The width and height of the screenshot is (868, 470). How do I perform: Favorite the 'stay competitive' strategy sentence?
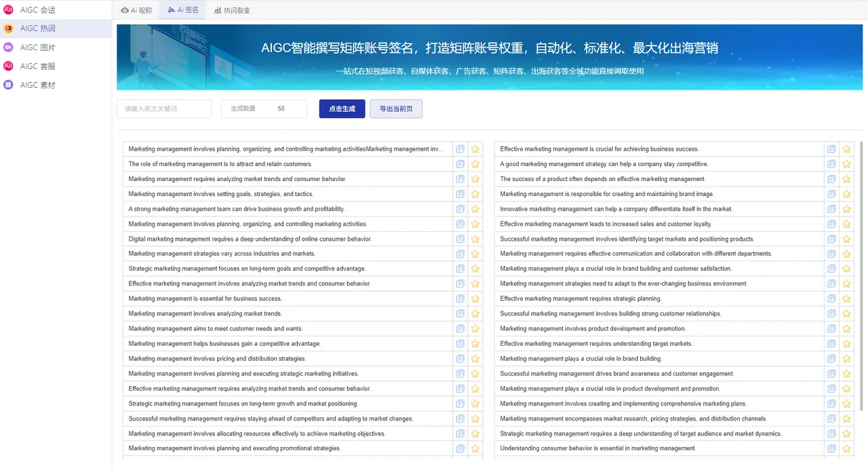point(846,164)
